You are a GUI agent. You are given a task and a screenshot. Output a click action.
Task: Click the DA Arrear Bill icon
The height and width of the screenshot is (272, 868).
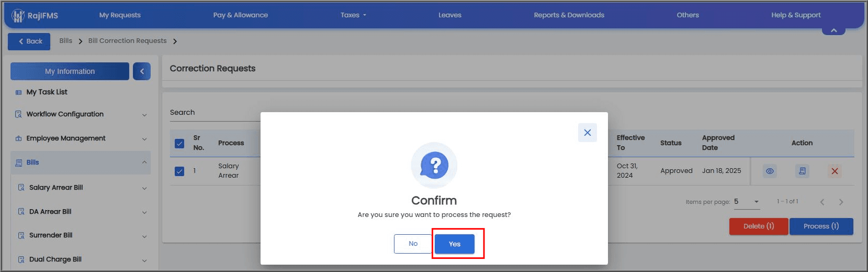[x=21, y=212]
